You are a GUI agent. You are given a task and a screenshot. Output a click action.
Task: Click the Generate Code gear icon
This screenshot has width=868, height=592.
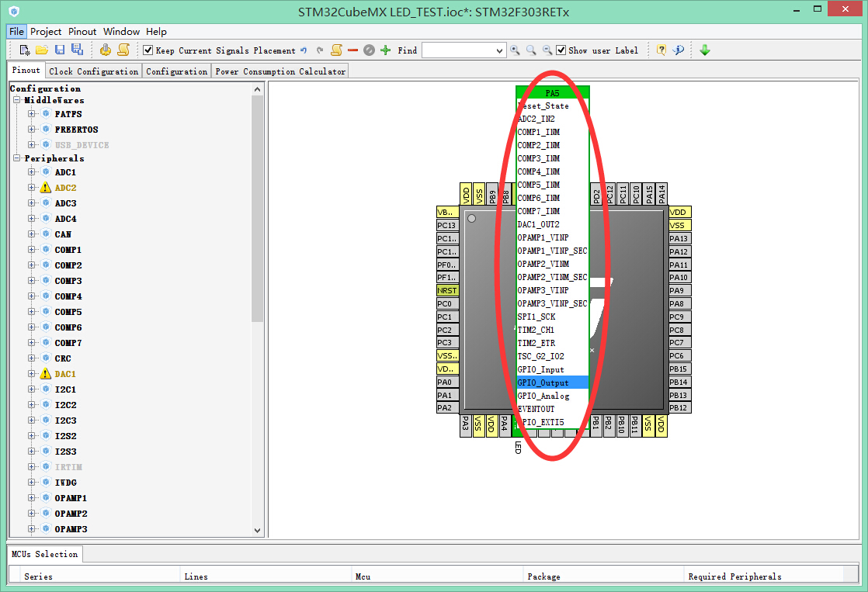tap(106, 50)
